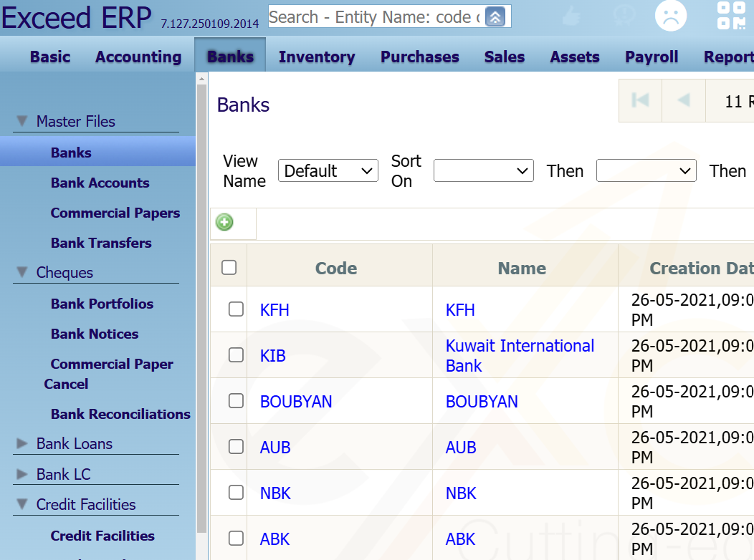Viewport: 754px width, 560px height.
Task: Open the BOUBYAN name link
Action: (482, 402)
